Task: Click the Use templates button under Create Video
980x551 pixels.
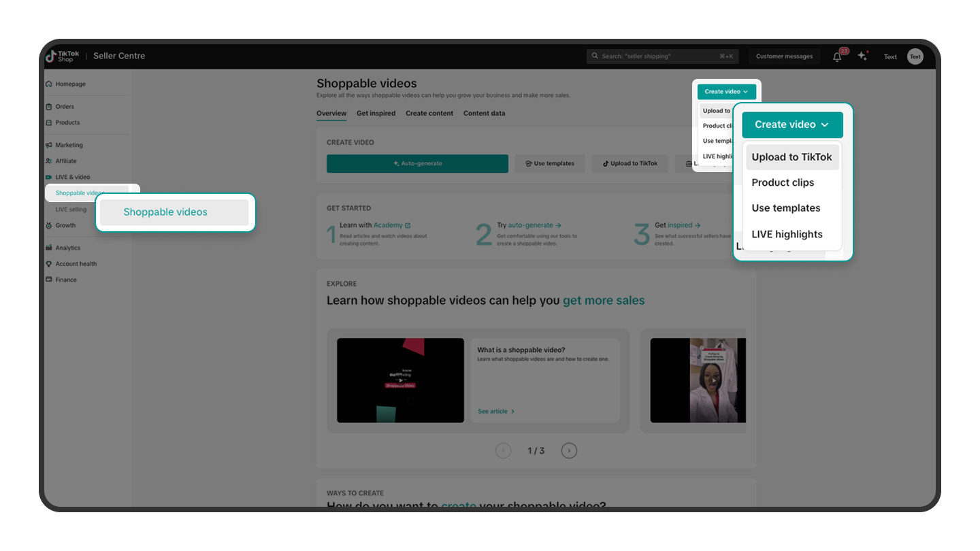Action: coord(549,163)
